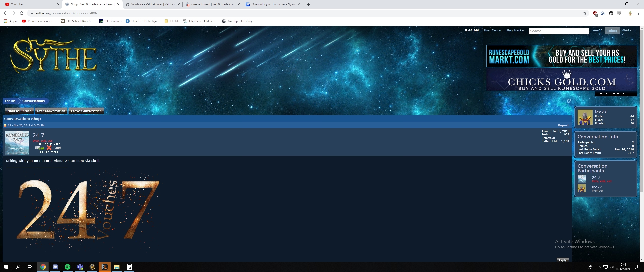
Task: Close the YouTube tab
Action: pos(58,4)
